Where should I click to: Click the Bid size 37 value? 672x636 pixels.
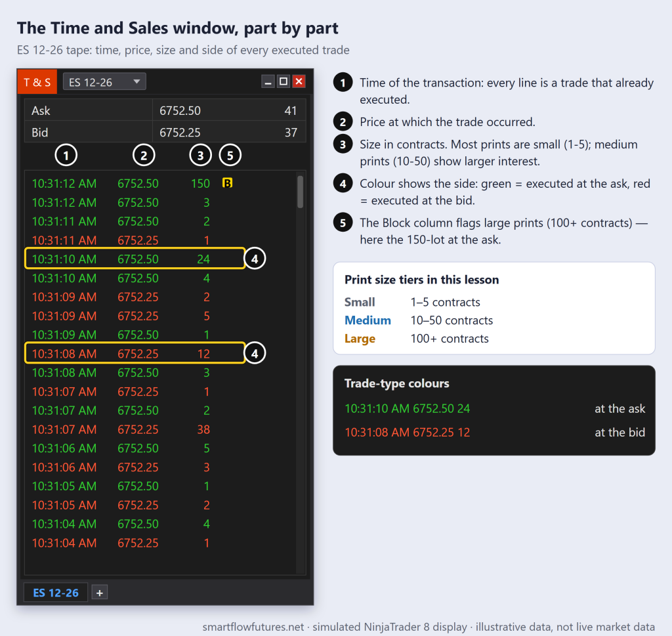point(291,133)
